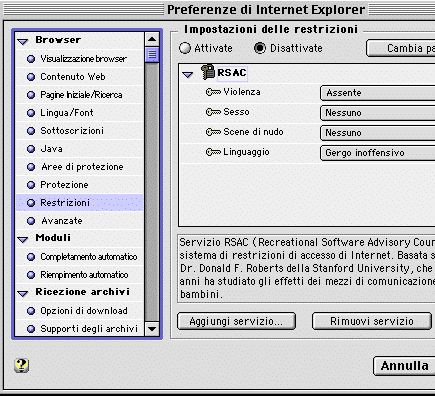Click the key icon beside Linguaggio
435x396 pixels.
tap(213, 152)
